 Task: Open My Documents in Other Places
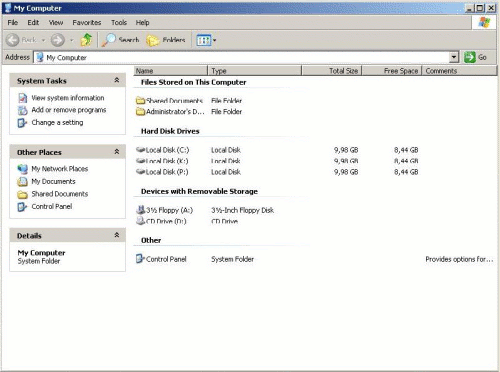[53, 181]
